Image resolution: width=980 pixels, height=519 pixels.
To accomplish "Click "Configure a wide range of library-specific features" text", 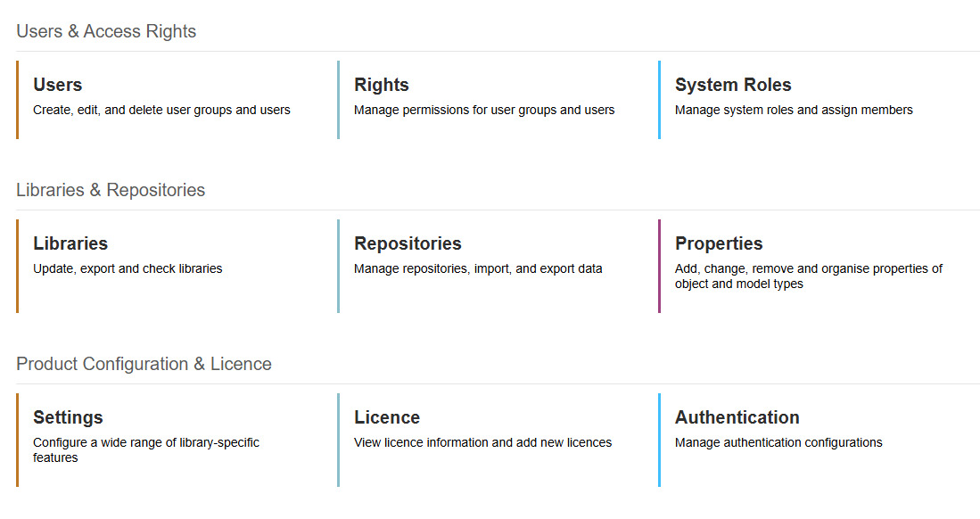I will coord(146,449).
